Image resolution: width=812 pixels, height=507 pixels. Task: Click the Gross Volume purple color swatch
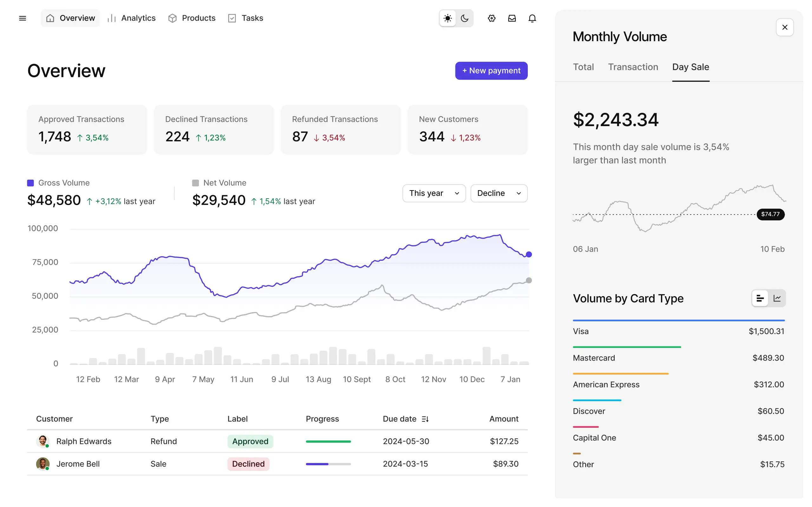click(x=30, y=183)
